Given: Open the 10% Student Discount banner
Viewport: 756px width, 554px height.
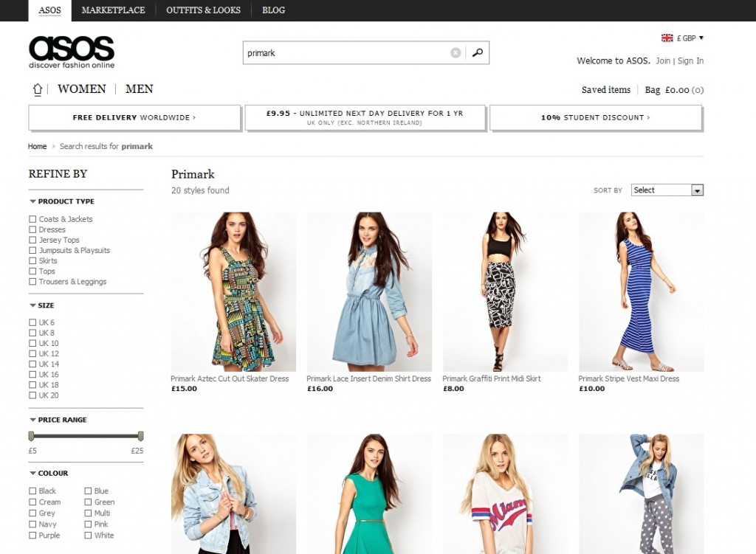Looking at the screenshot, I should [596, 117].
